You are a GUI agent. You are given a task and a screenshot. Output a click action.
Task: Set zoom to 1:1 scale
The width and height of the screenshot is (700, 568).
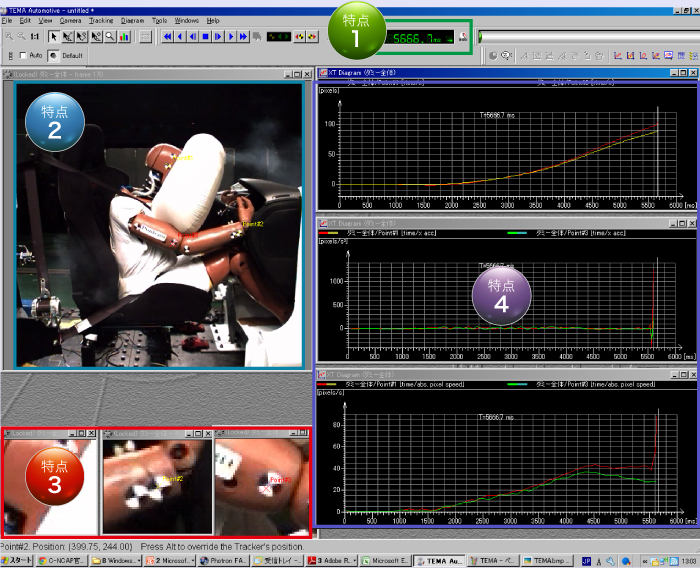tap(35, 37)
